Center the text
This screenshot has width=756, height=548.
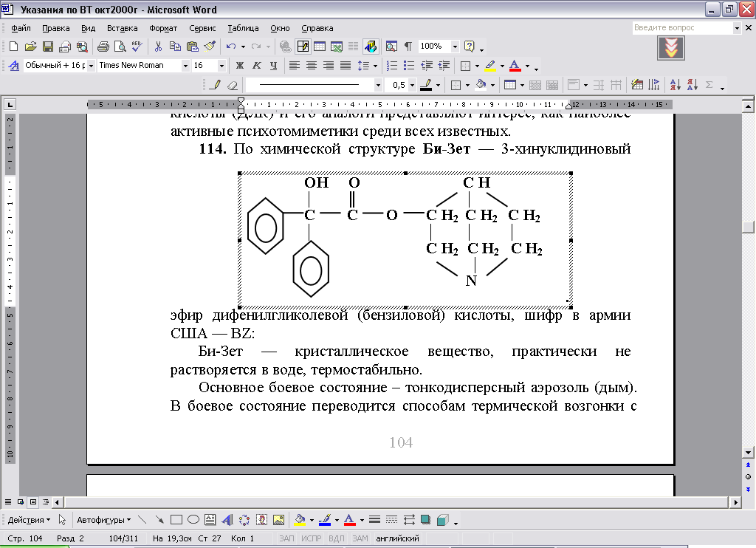point(312,66)
